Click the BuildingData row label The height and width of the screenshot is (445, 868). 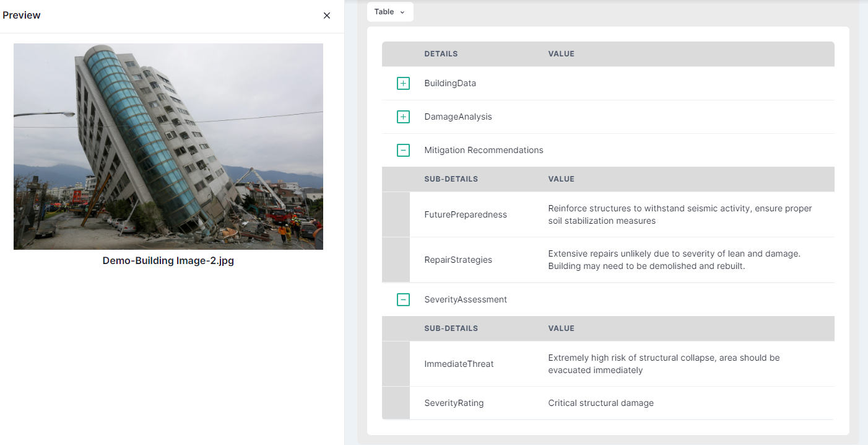pos(450,83)
